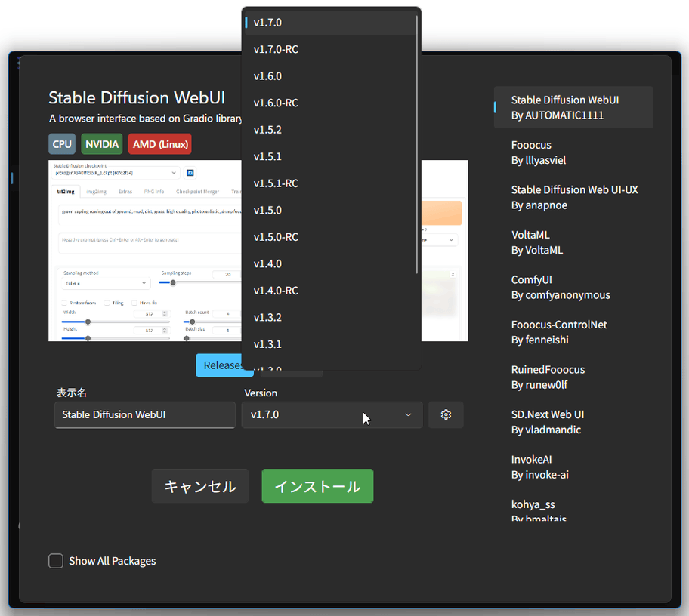The height and width of the screenshot is (616, 689).
Task: Click the キャンセル cancel button
Action: click(200, 486)
